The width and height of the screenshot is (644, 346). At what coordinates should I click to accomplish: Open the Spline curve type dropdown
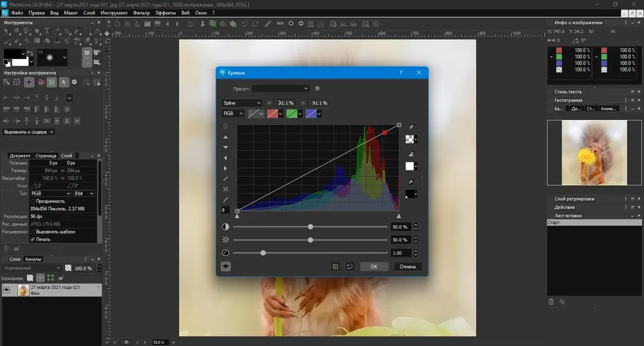pos(242,103)
